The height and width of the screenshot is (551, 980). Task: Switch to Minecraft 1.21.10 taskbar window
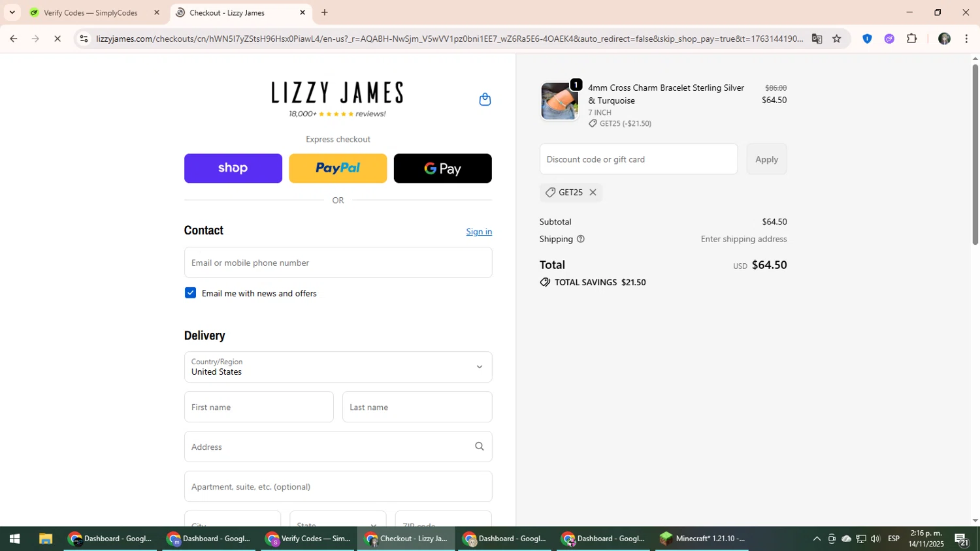pyautogui.click(x=702, y=539)
